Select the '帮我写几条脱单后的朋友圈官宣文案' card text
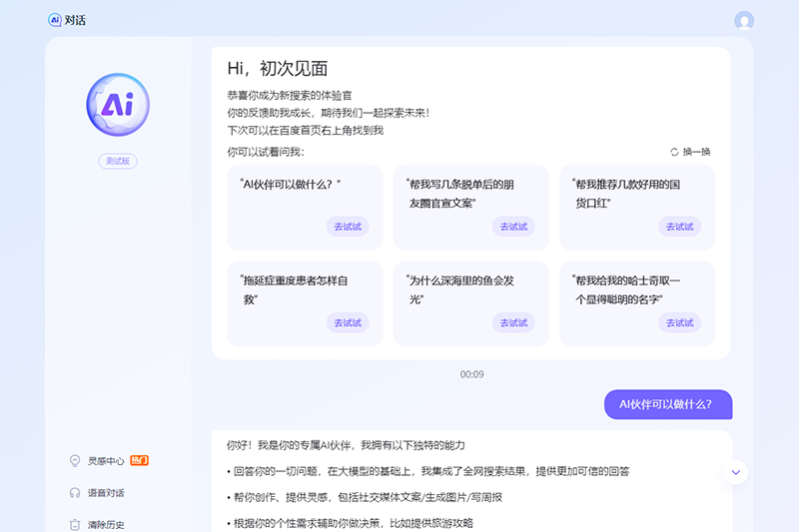This screenshot has height=532, width=799. tap(460, 194)
